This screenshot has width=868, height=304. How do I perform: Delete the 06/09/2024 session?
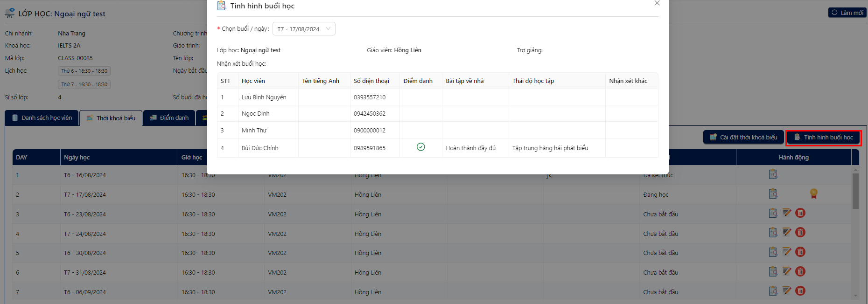coord(800,291)
